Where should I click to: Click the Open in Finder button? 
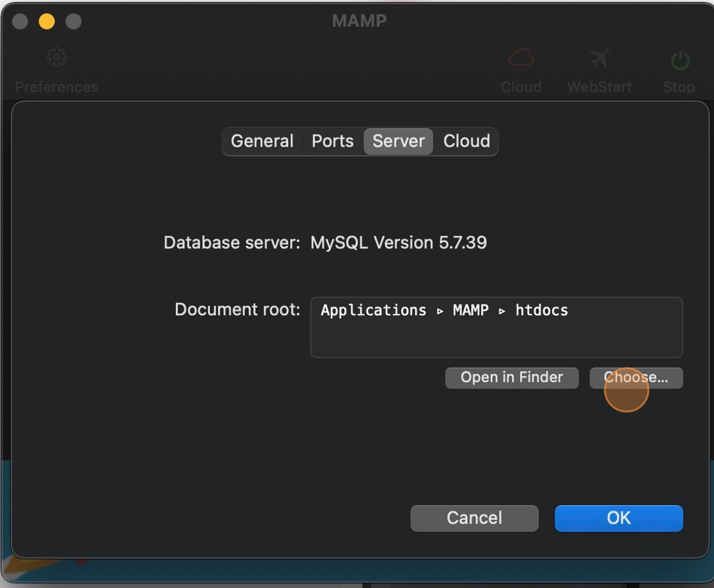[511, 378]
